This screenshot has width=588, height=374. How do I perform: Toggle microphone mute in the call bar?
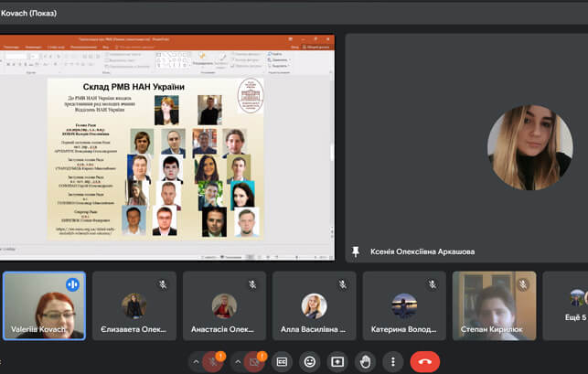tap(213, 362)
